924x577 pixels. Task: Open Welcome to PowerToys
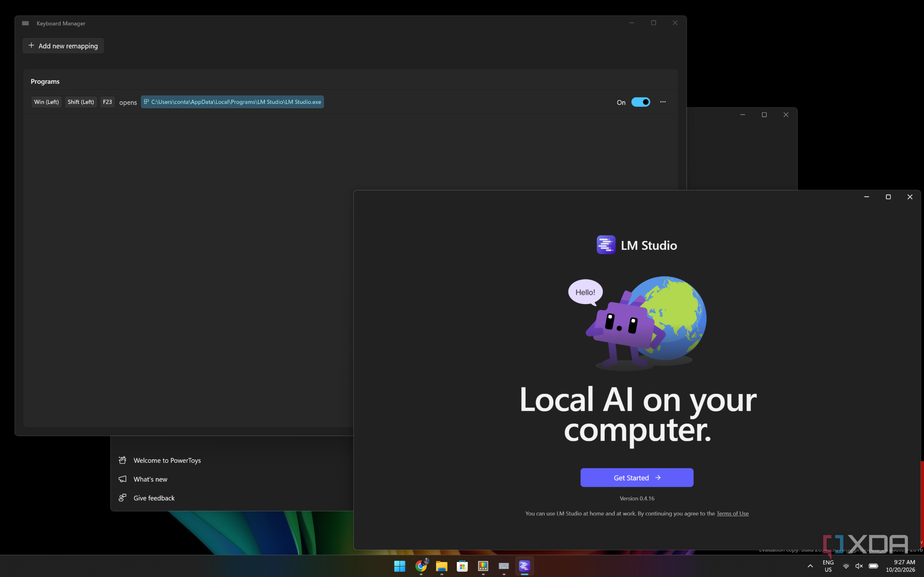(x=167, y=460)
